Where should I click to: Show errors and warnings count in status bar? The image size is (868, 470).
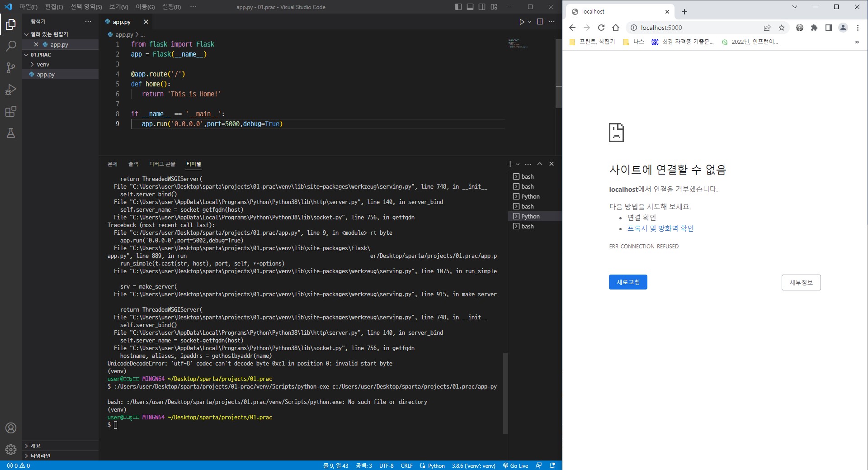[19, 465]
